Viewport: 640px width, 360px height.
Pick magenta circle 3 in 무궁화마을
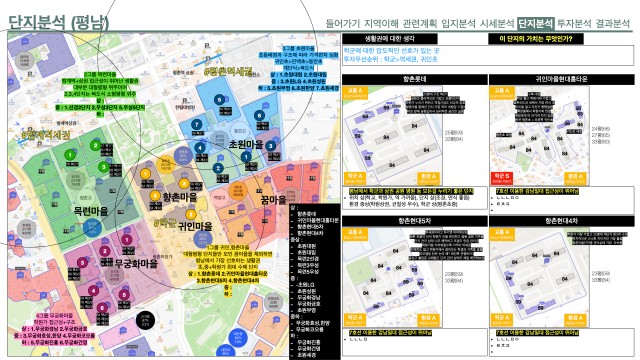82,262
